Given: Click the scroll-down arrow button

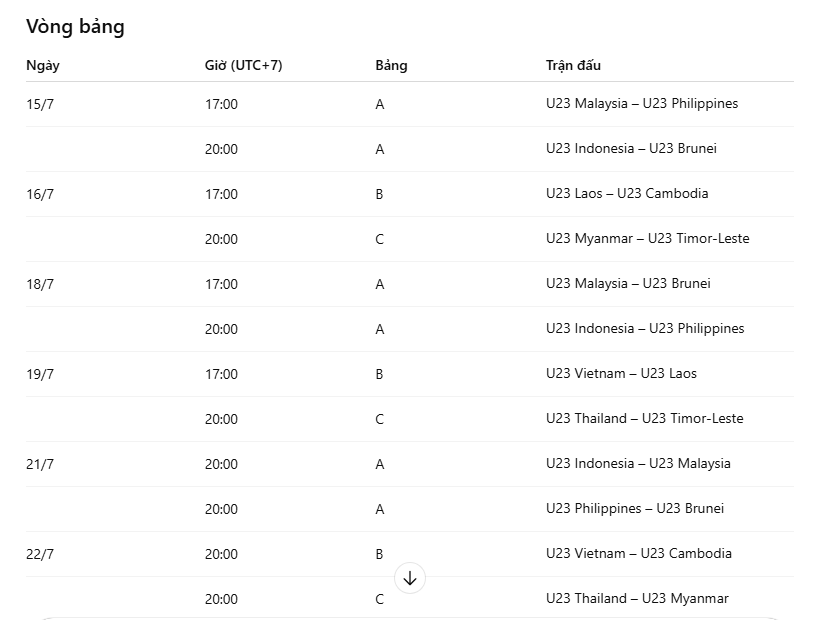Looking at the screenshot, I should click(410, 578).
